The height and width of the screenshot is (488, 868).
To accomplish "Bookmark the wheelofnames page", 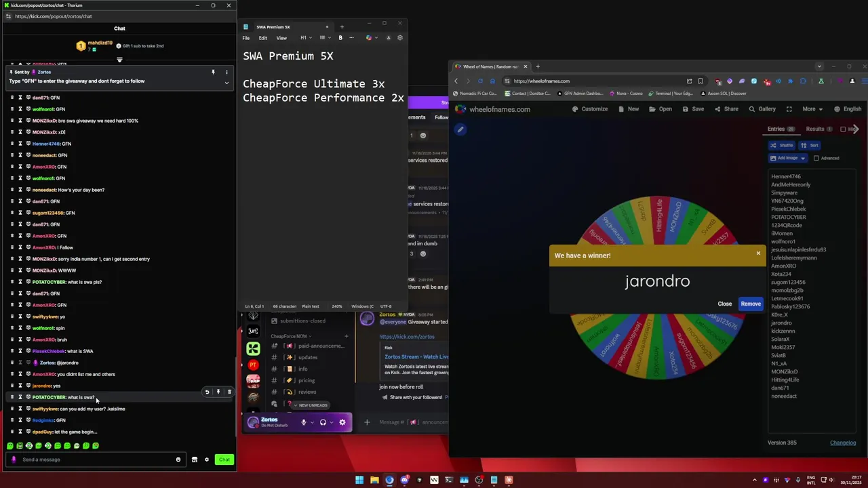I will pos(701,81).
